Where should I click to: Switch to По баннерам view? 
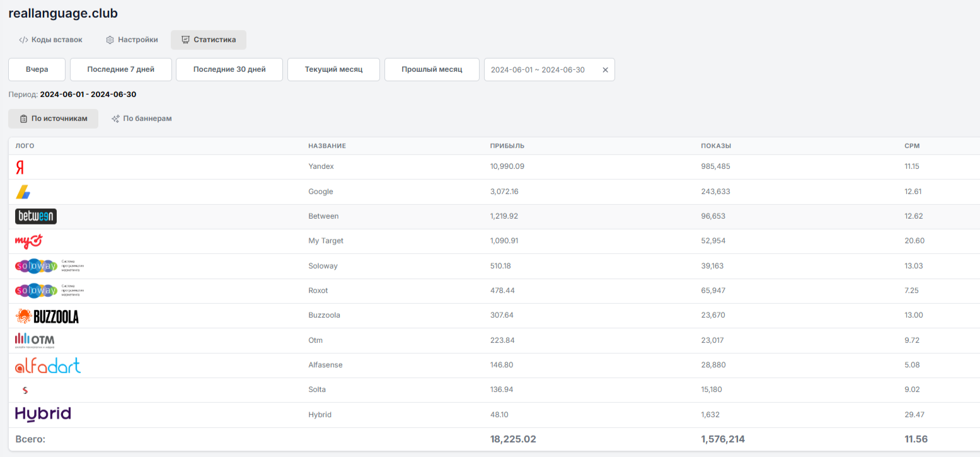click(142, 119)
